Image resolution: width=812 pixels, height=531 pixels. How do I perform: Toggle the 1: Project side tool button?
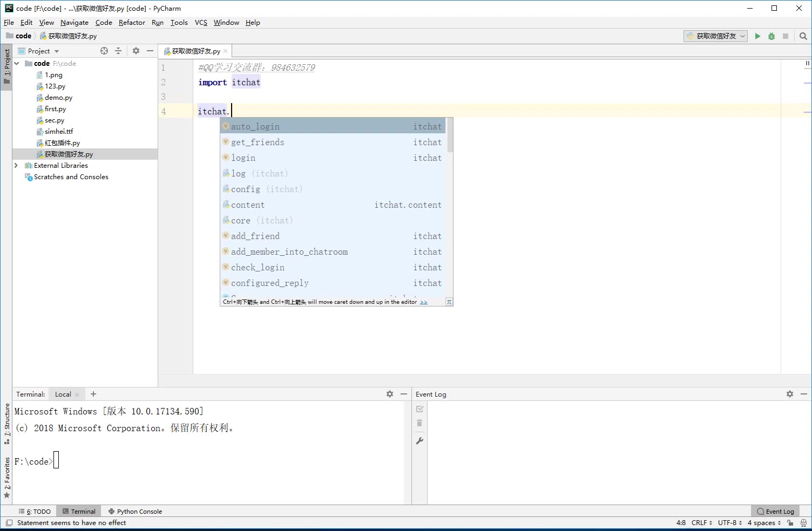(6, 67)
